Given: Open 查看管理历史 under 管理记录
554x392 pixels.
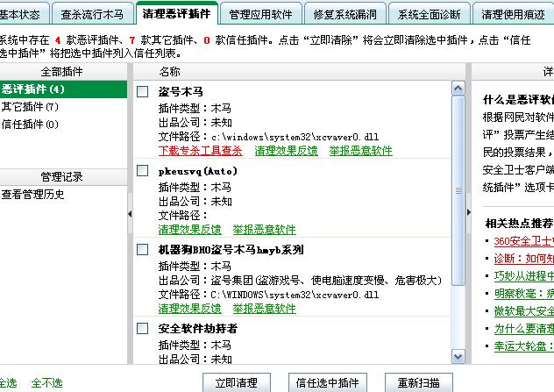Looking at the screenshot, I should [x=33, y=195].
